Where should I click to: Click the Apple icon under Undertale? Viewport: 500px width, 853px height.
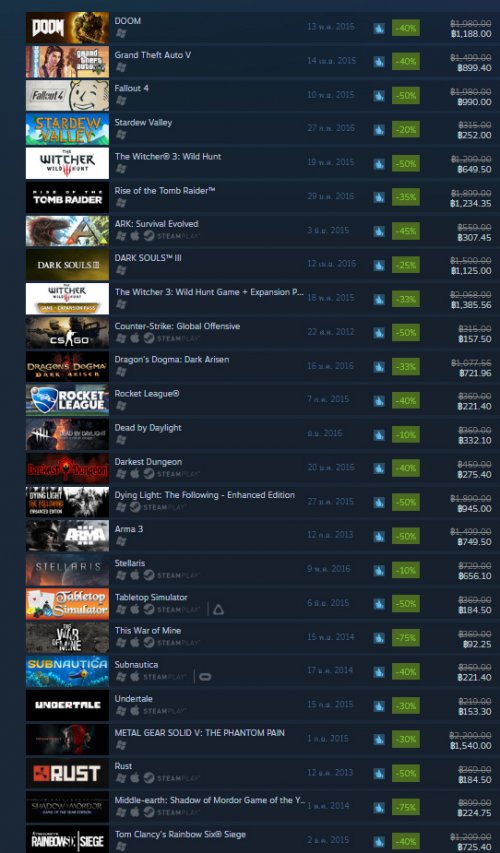click(134, 710)
